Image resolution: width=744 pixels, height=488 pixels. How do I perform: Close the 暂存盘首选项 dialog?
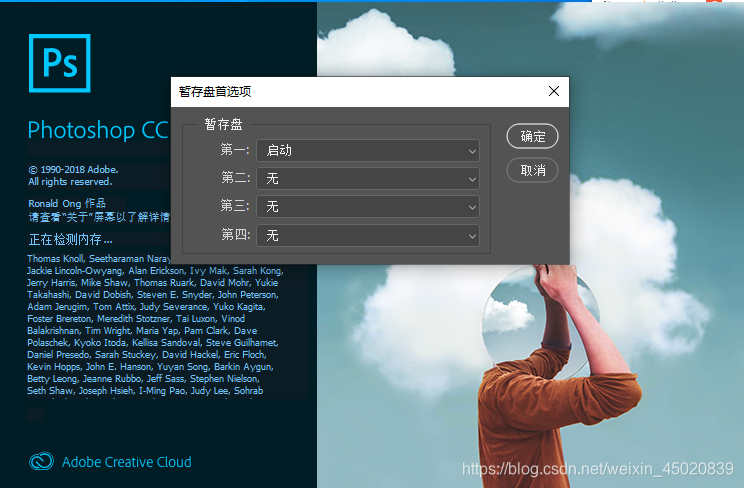554,91
